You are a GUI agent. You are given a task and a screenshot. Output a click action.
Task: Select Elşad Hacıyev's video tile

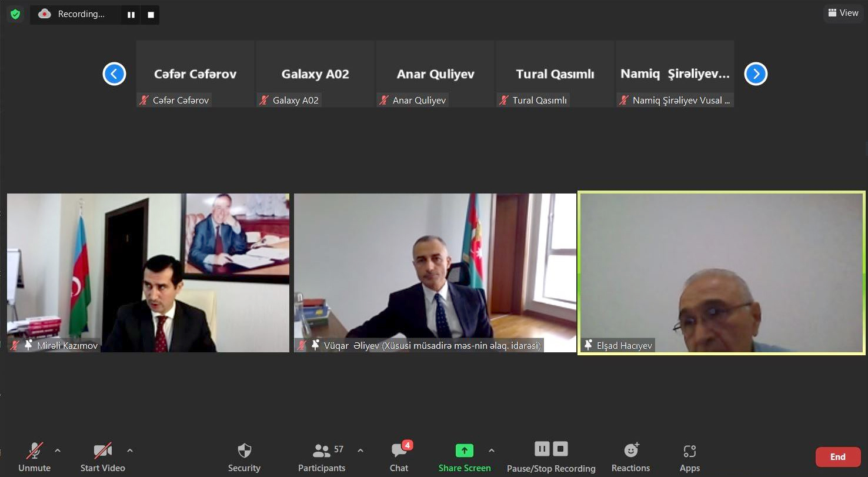click(x=722, y=273)
